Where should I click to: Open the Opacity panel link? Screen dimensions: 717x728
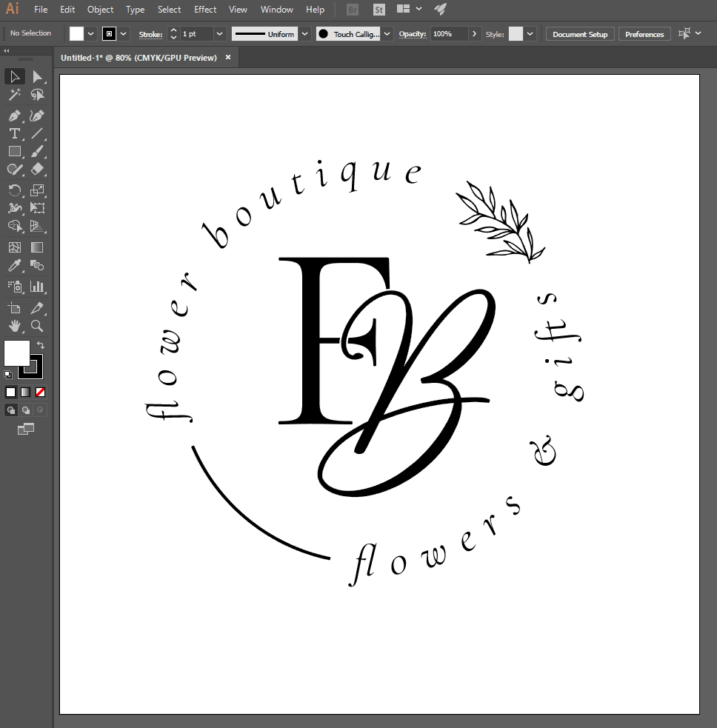coord(413,34)
